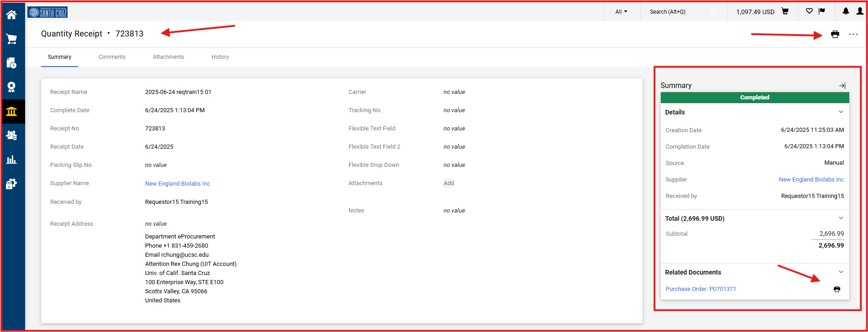Switch to the Comments tab
This screenshot has width=868, height=332.
click(112, 57)
